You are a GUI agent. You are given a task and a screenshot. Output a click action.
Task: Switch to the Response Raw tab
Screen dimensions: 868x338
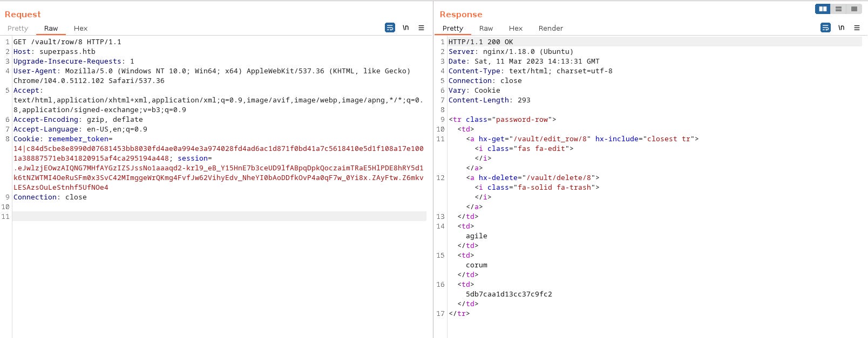[486, 29]
